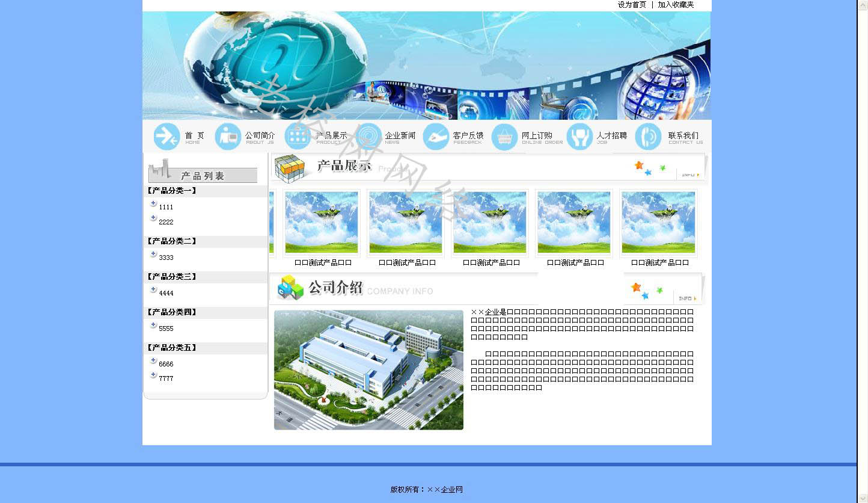
Task: Expand the plus icon beside 1111
Action: click(x=153, y=204)
